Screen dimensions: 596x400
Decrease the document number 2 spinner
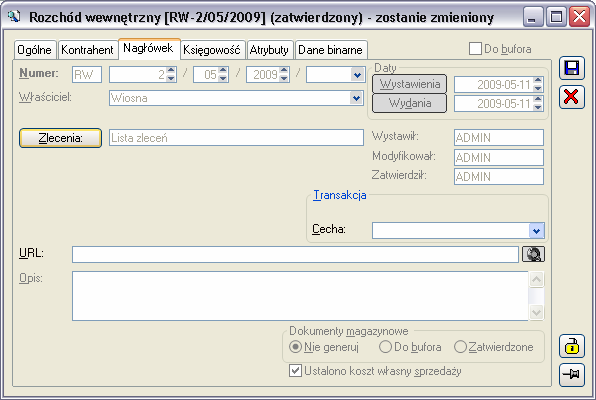pyautogui.click(x=171, y=78)
